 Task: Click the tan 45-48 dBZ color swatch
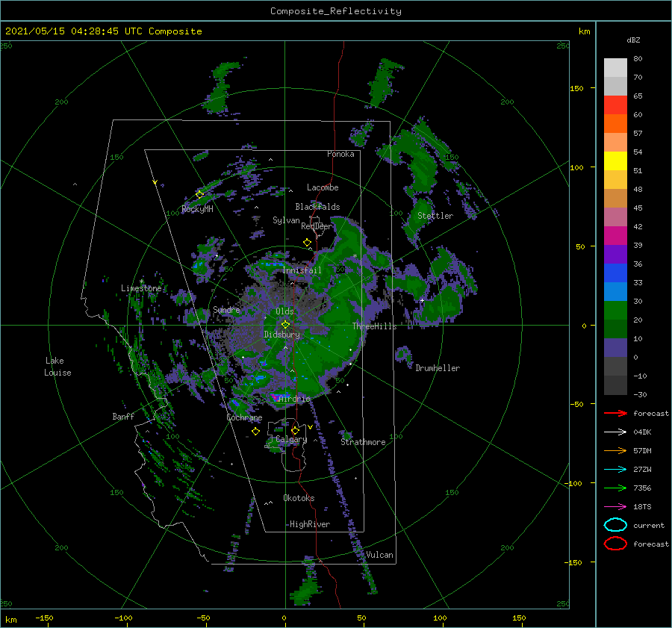coord(615,199)
